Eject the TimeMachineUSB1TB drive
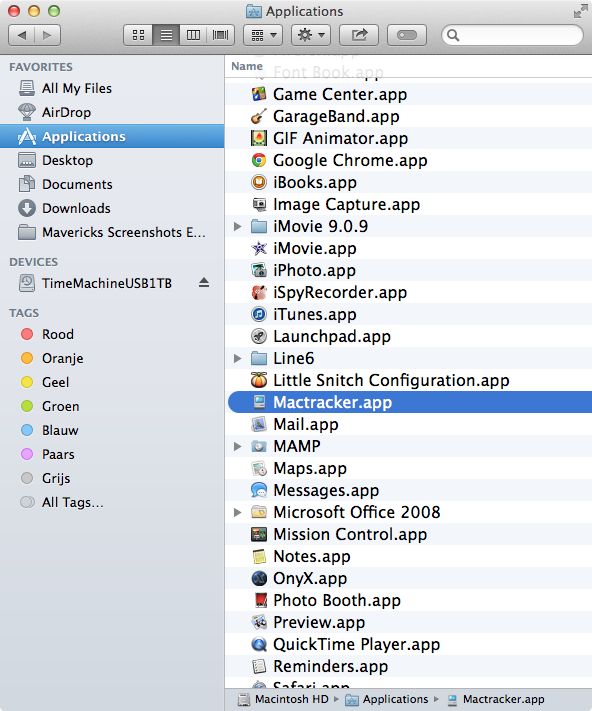The height and width of the screenshot is (711, 592). coord(204,282)
